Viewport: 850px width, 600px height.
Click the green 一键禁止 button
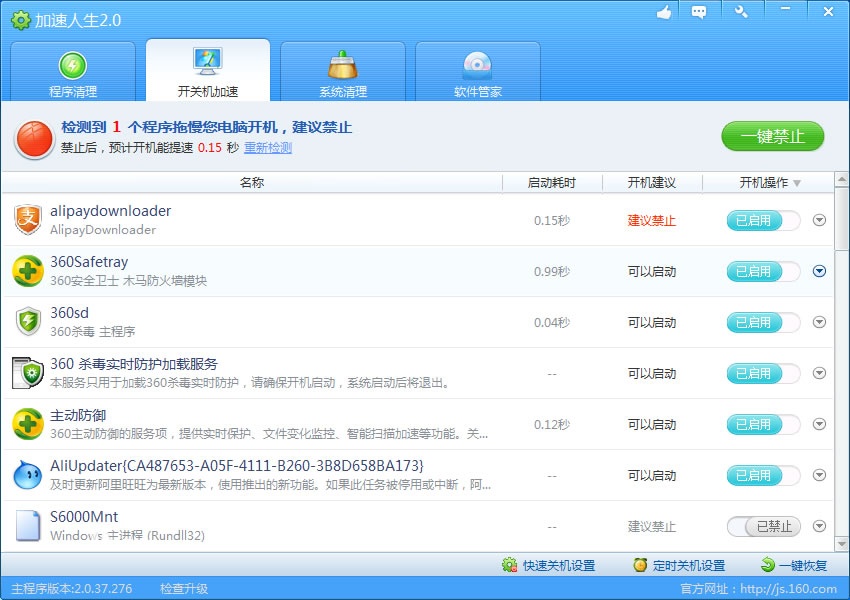coord(772,136)
